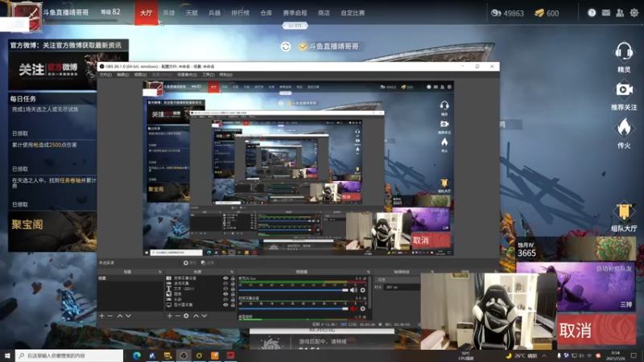Move the selected source down
Image resolution: width=644 pixels, height=362 pixels.
click(204, 315)
